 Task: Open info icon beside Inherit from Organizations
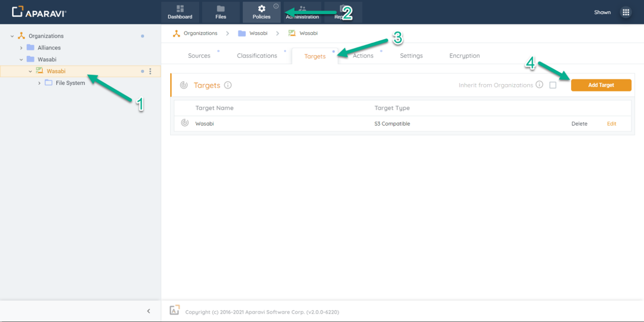(x=540, y=85)
